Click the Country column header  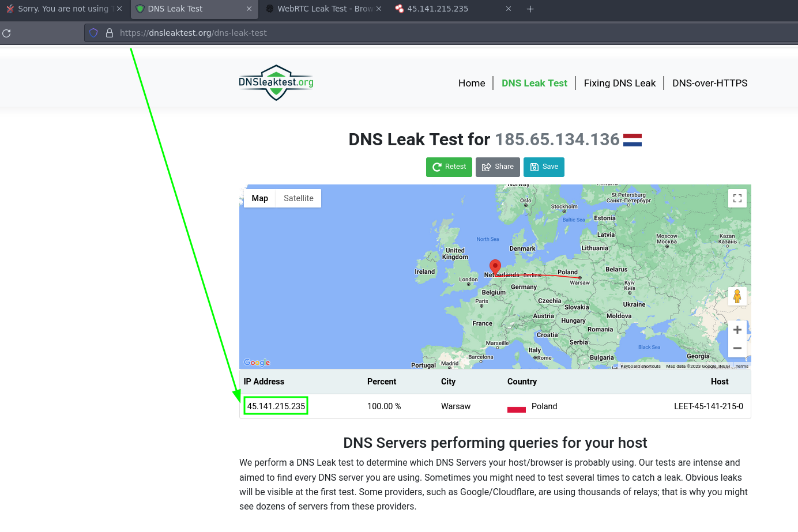pos(522,382)
